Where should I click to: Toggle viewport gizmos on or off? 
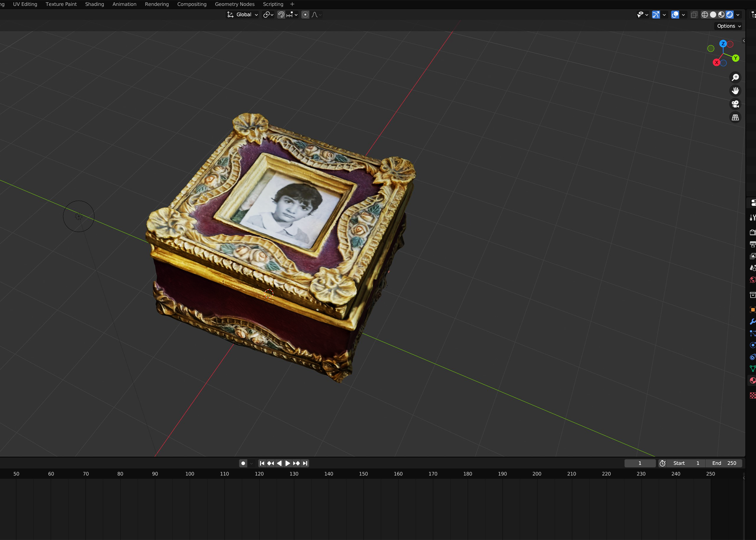(656, 15)
